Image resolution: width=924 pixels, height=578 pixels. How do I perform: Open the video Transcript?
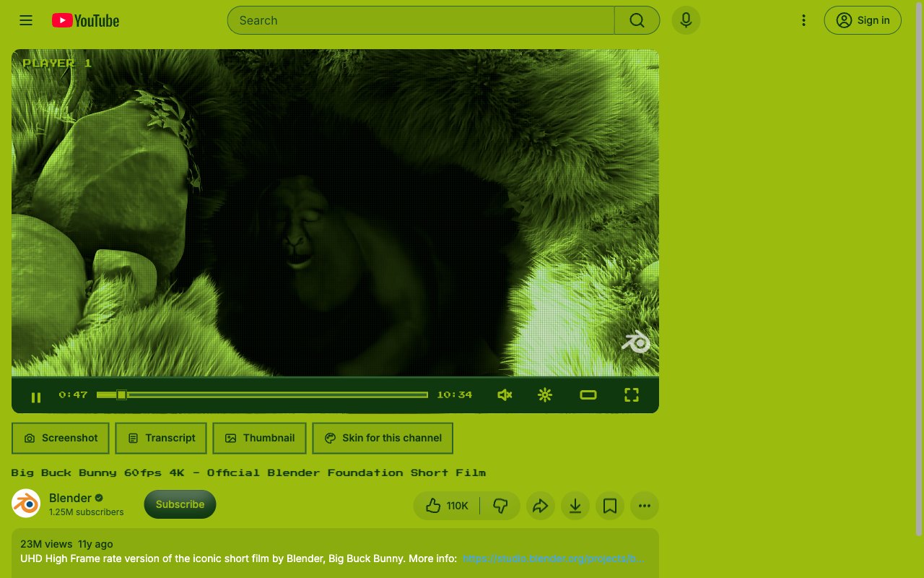pos(161,438)
